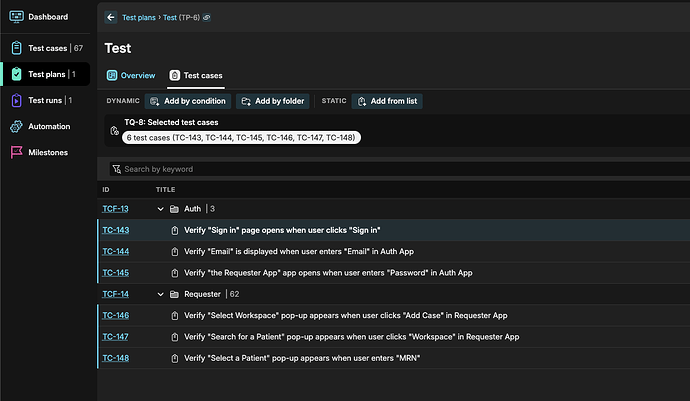Switch to the Overview tab
The height and width of the screenshot is (401, 690).
click(x=131, y=75)
